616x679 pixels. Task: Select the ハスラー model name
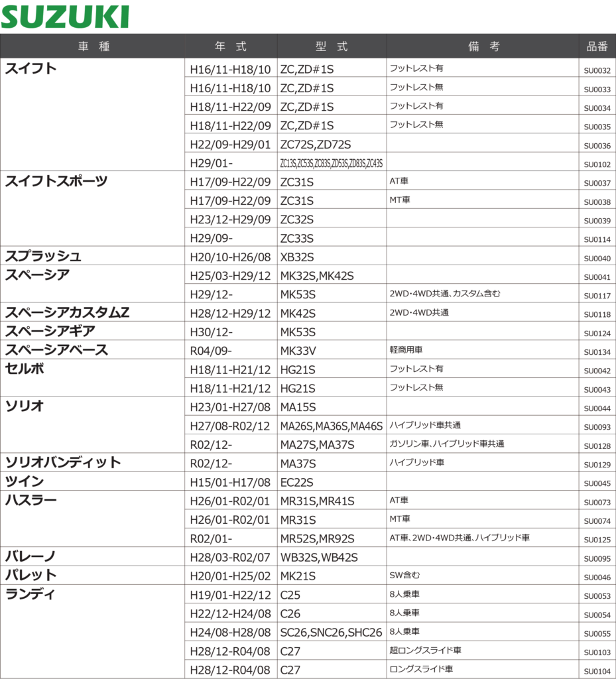tap(31, 499)
